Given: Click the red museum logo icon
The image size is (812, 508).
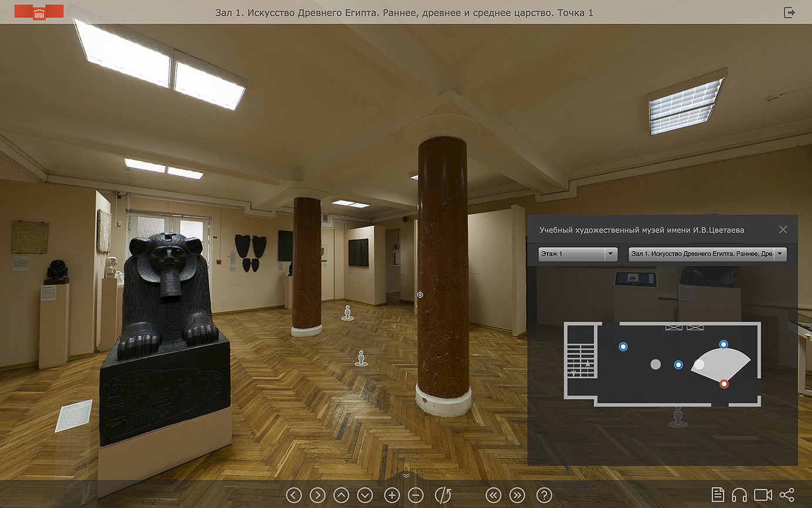Looking at the screenshot, I should pyautogui.click(x=39, y=12).
